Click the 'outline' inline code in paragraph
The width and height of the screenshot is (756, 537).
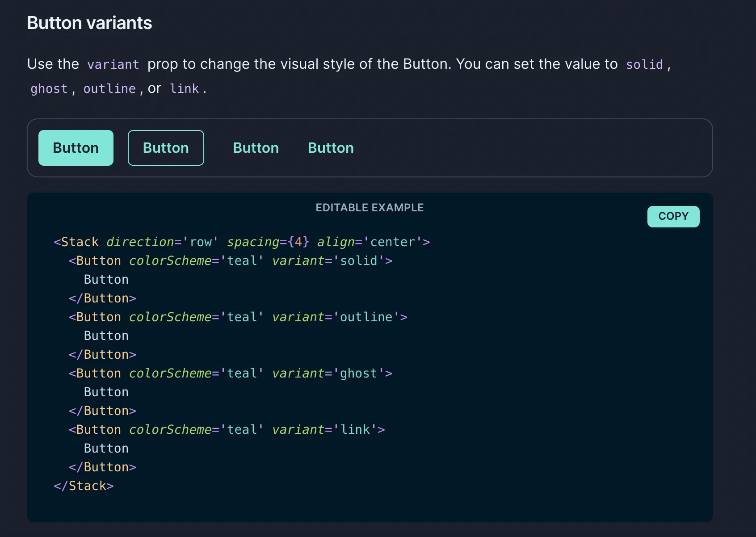tap(109, 88)
